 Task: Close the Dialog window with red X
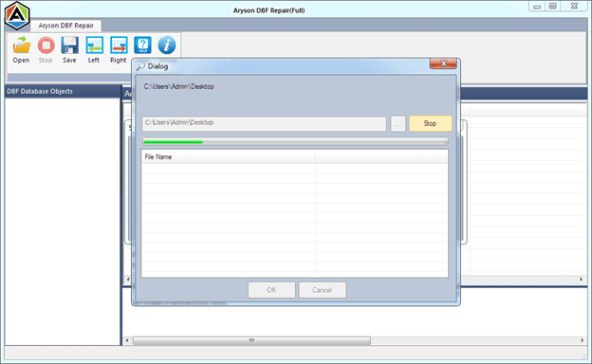click(x=443, y=64)
